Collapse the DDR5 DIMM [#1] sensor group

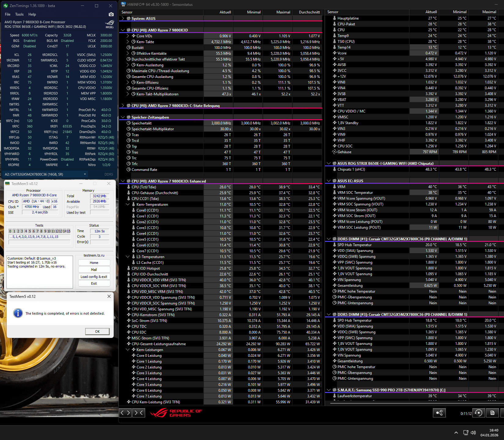(329, 239)
